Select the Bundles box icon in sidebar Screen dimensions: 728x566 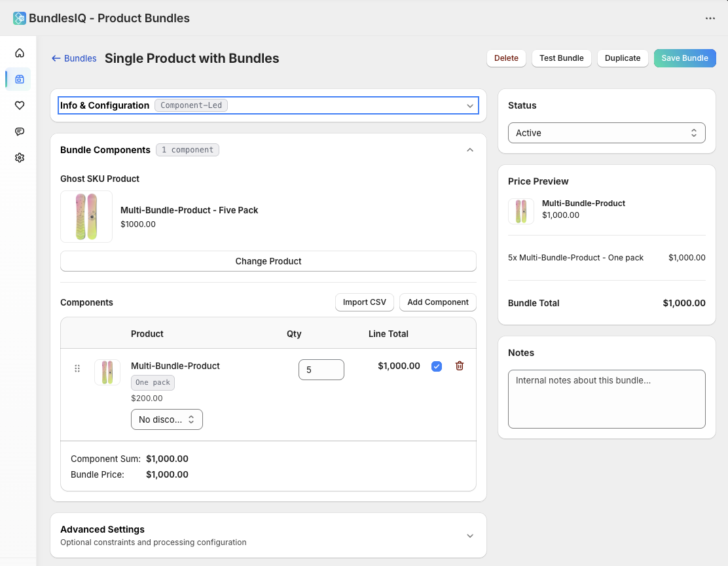pos(19,79)
